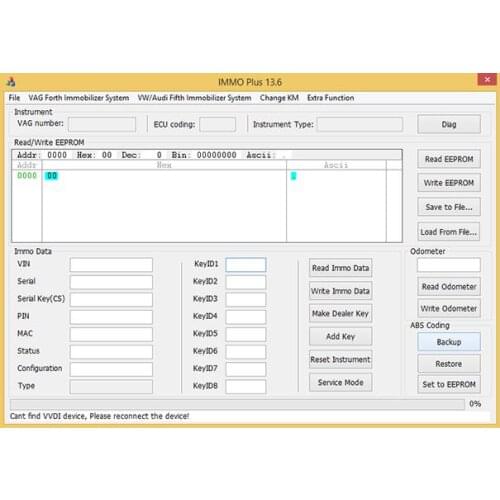Click the MAC input field
The width and height of the screenshot is (500, 500).
(x=111, y=334)
